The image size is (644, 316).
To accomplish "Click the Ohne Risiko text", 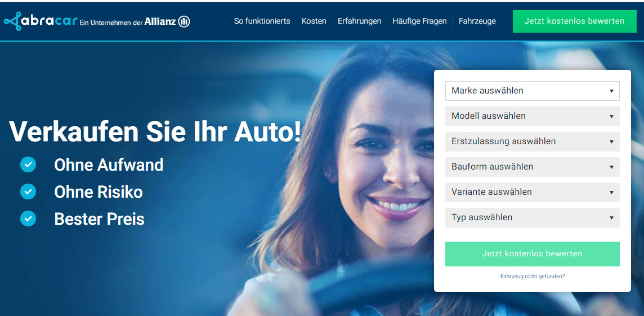I will pyautogui.click(x=99, y=192).
